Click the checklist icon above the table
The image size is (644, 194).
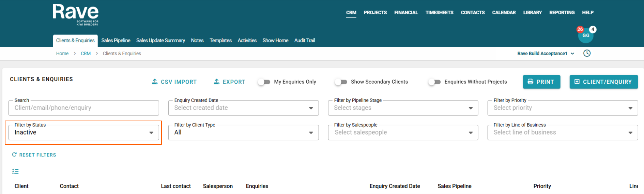pyautogui.click(x=15, y=171)
